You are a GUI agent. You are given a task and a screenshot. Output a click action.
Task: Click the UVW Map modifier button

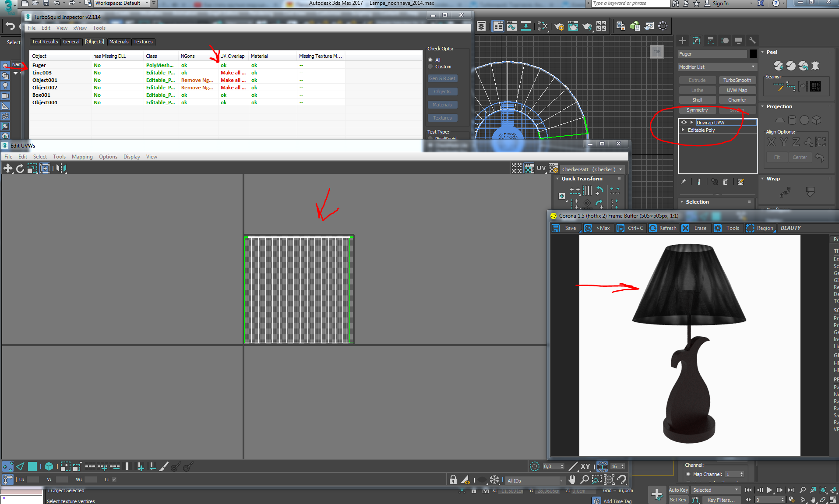click(737, 90)
